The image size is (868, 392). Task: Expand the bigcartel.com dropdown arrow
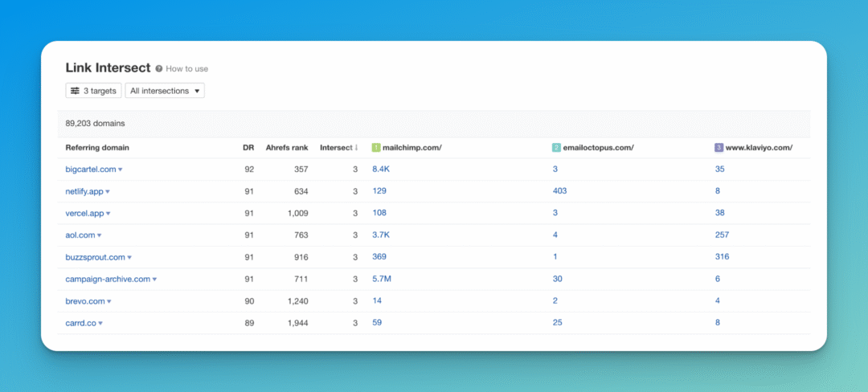120,169
